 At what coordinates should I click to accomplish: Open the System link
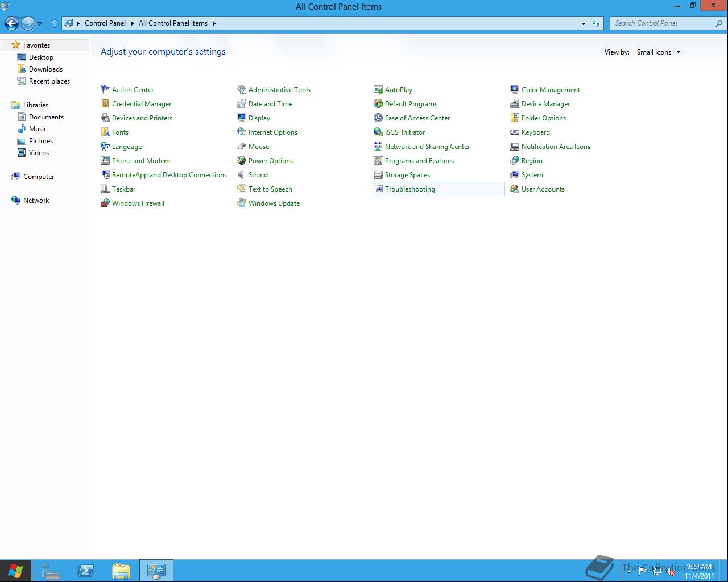532,174
